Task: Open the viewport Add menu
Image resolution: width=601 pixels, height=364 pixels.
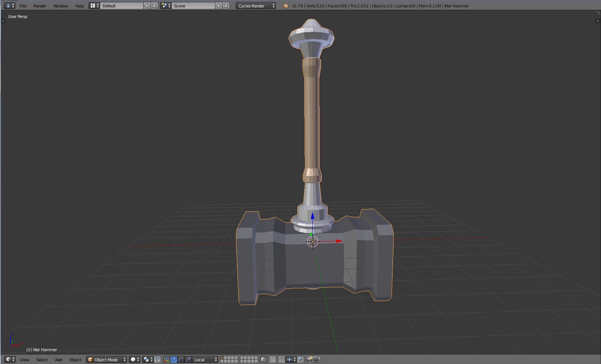Action: (59, 360)
